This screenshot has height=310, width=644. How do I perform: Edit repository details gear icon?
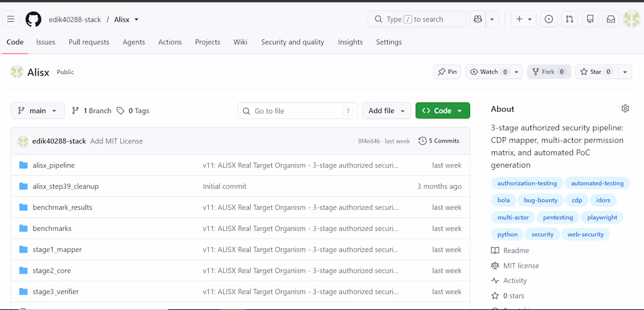pos(625,108)
